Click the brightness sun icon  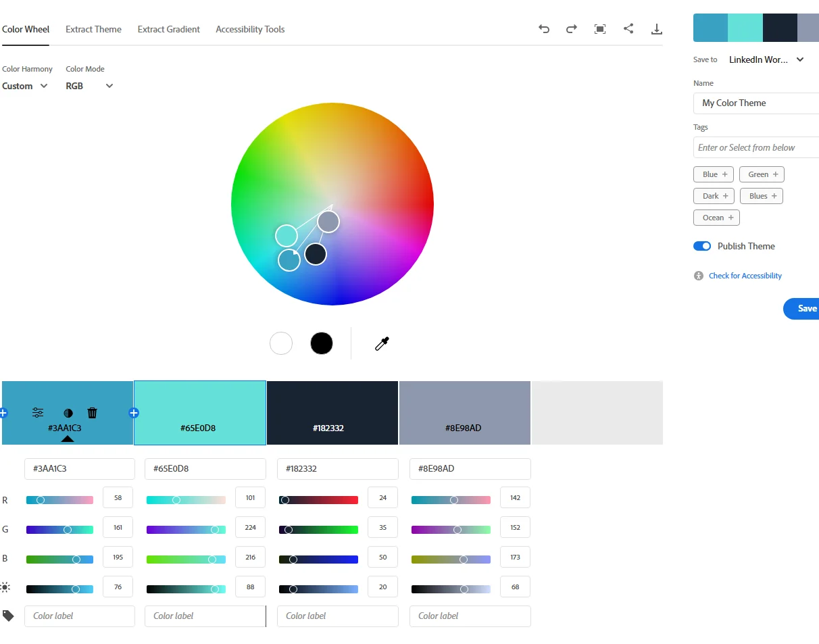[x=5, y=587]
